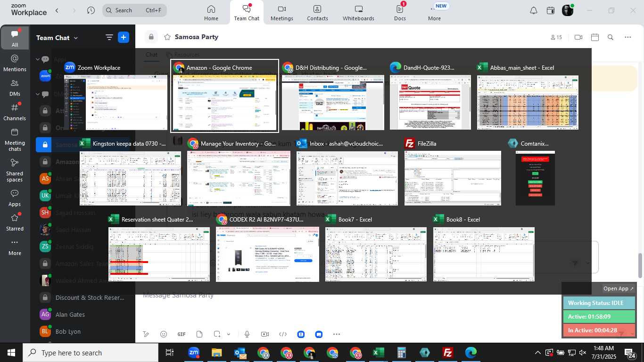The height and width of the screenshot is (362, 644).
Task: Open the Channels section in sidebar
Action: (15, 112)
